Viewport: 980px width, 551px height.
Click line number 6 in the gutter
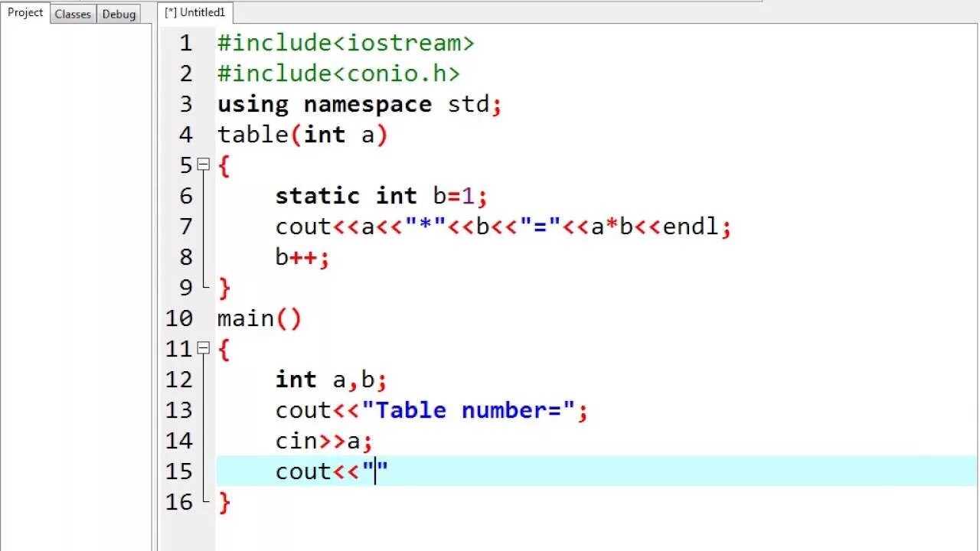point(186,196)
